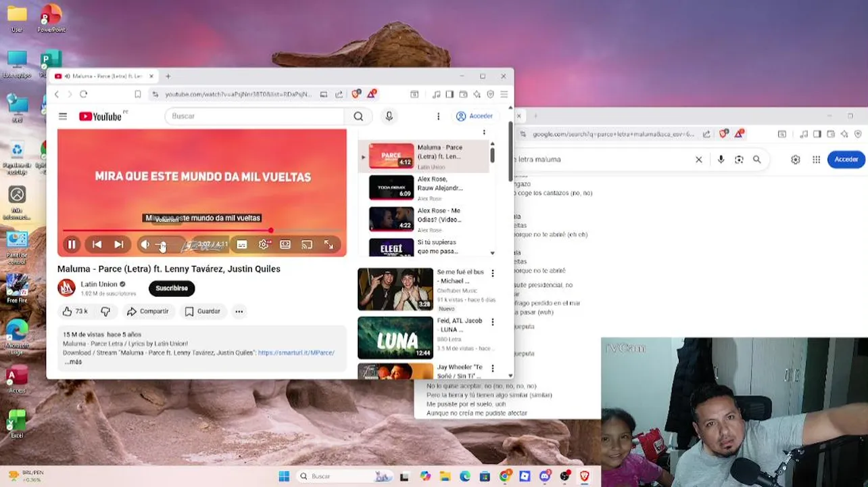Click the YouTube search magnifier button
868x487 pixels.
[358, 116]
